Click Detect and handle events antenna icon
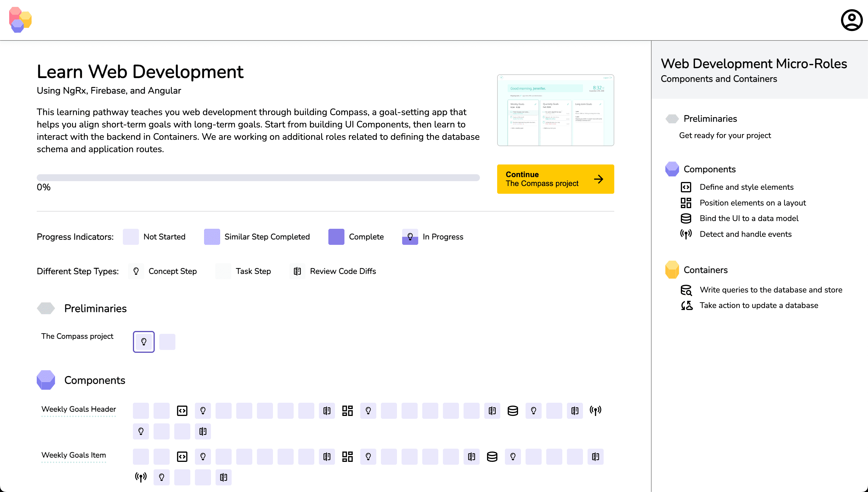 point(685,234)
